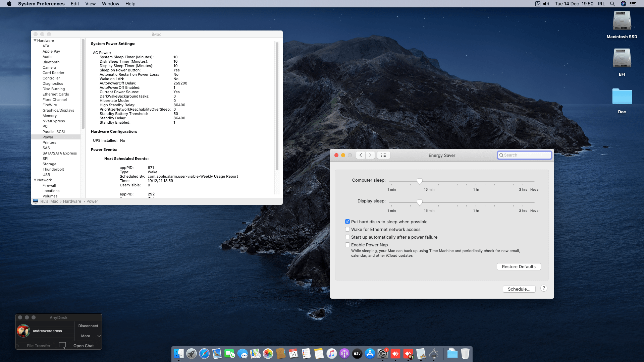Open the Calendar app showing December 14
The height and width of the screenshot is (362, 644).
click(x=293, y=354)
